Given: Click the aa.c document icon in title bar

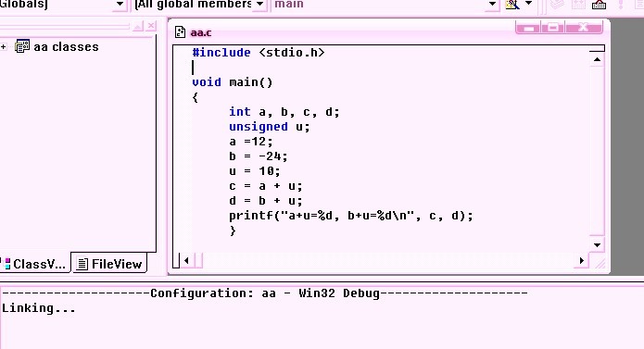Looking at the screenshot, I should (180, 32).
